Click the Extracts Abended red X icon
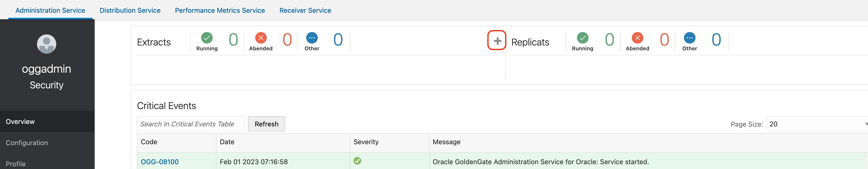The image size is (868, 169). coord(261,38)
